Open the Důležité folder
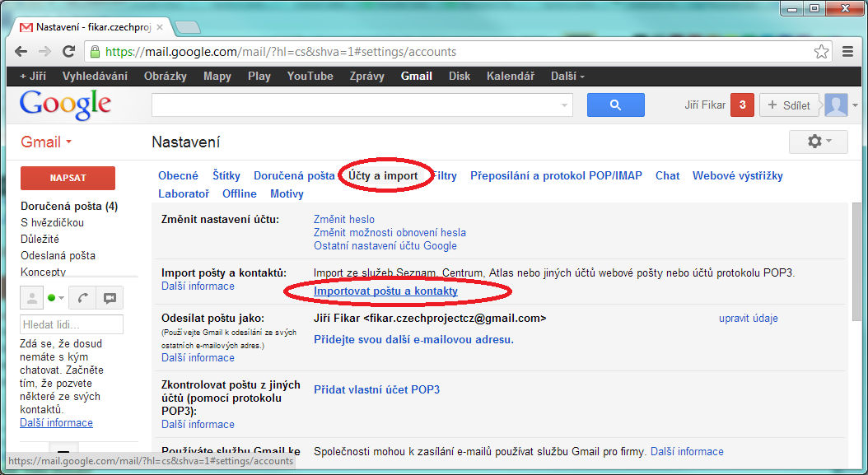 pyautogui.click(x=40, y=240)
